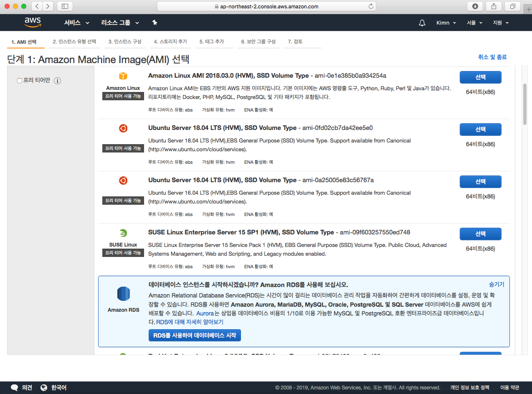The height and width of the screenshot is (394, 532).
Task: Click the Amazon RDS database icon
Action: (123, 294)
